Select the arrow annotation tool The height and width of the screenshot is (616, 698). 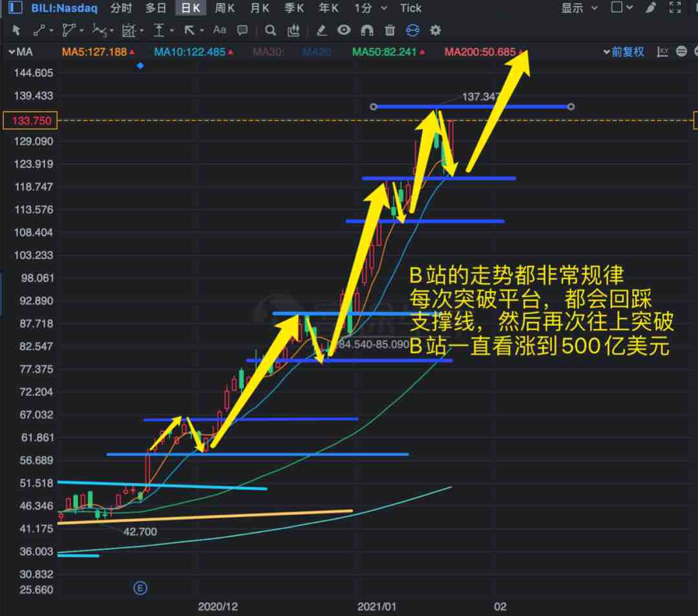[189, 30]
